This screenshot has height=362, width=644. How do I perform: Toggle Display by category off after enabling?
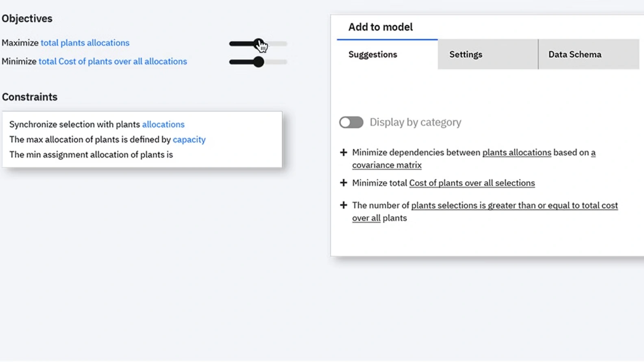coord(351,122)
